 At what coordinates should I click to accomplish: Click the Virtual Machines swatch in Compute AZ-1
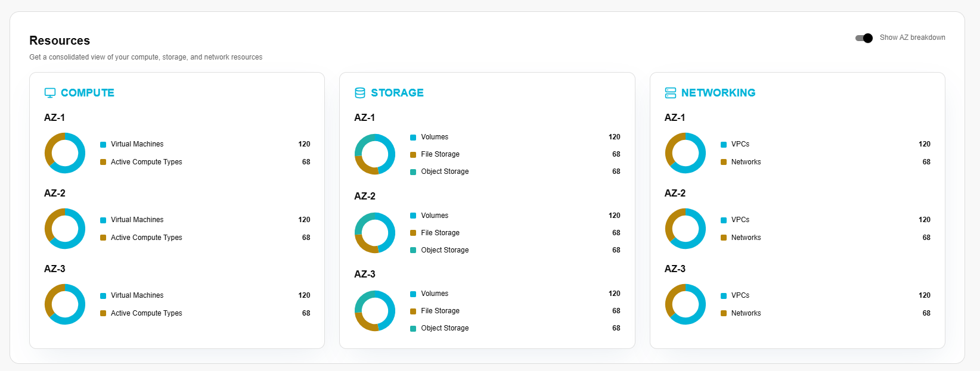(103, 145)
